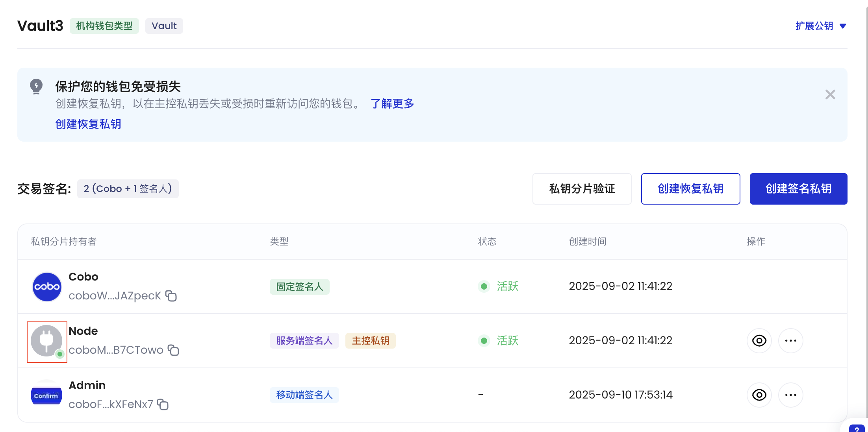Click the Cobo logo avatar in the signer list
Screen dimensions: 868x432
click(x=46, y=286)
